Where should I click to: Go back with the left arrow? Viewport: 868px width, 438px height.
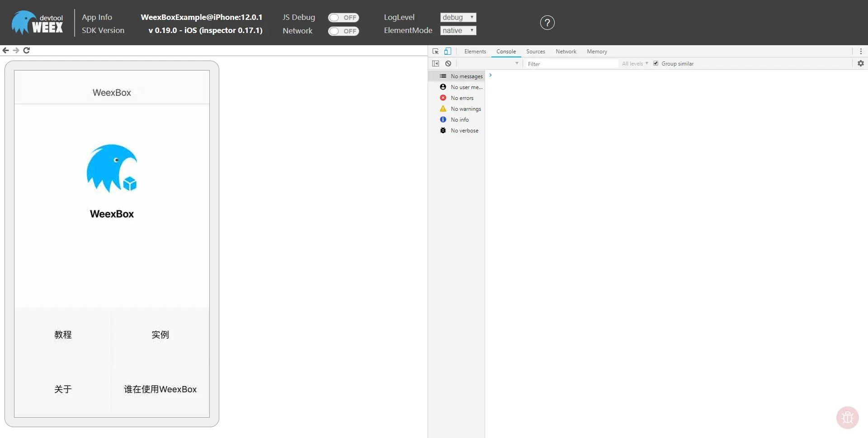[5, 50]
